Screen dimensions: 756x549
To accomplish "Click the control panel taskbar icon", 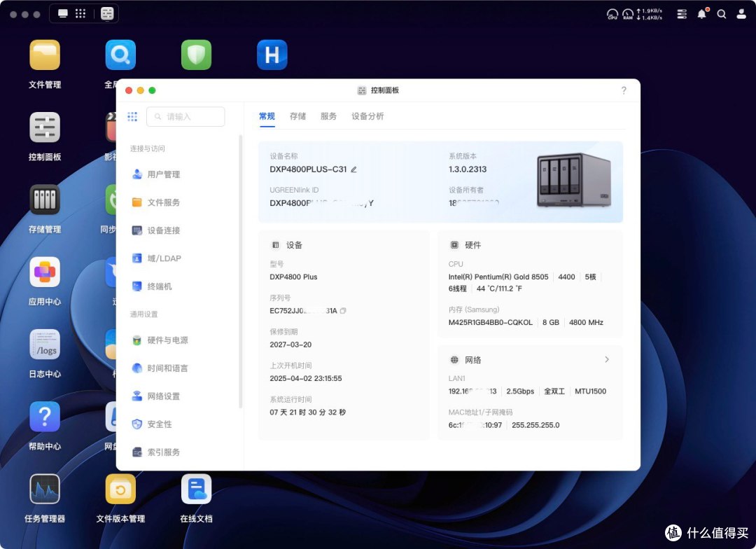I will coord(107,13).
